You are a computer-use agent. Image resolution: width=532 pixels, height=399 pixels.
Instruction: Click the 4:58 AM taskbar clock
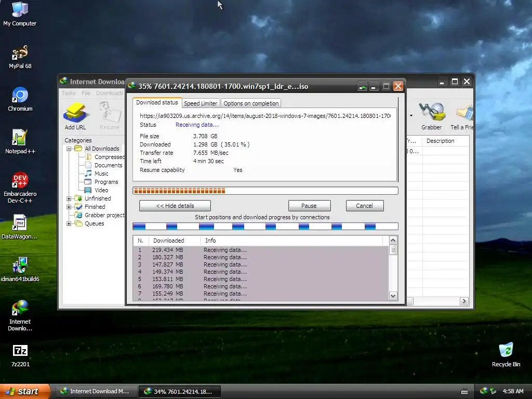click(513, 391)
